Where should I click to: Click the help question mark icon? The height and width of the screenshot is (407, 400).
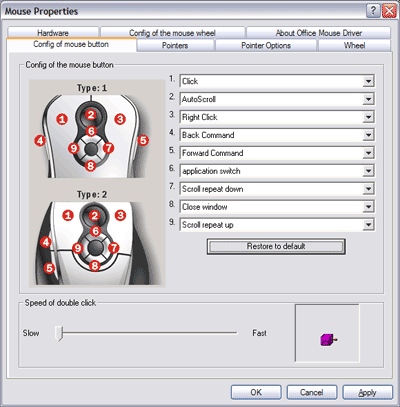pos(373,11)
